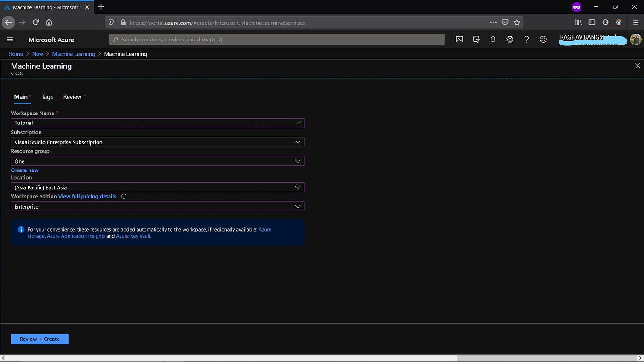Click the Search resources box
Image resolution: width=644 pixels, height=362 pixels.
(x=277, y=40)
